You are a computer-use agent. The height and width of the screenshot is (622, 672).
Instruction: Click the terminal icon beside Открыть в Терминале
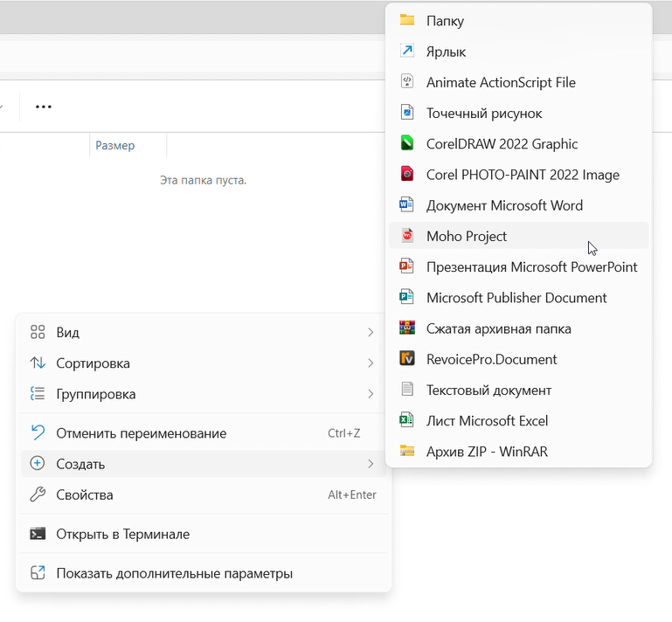38,534
